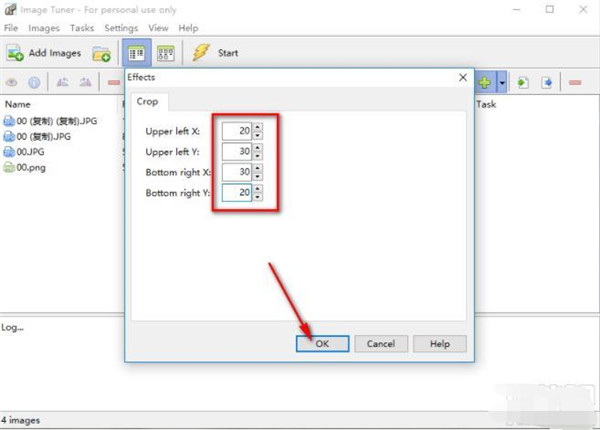Click the green plus add task icon
The width and height of the screenshot is (600, 430).
pos(484,82)
